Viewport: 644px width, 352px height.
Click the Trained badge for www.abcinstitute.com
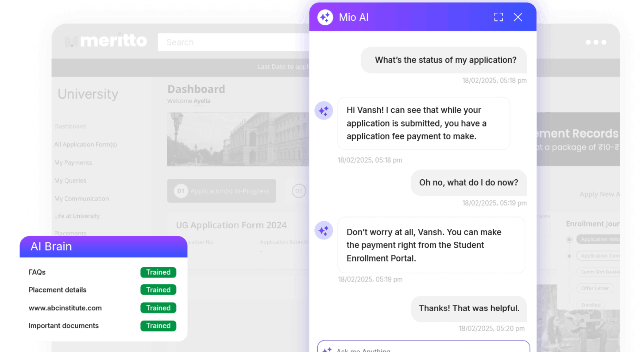pos(158,308)
